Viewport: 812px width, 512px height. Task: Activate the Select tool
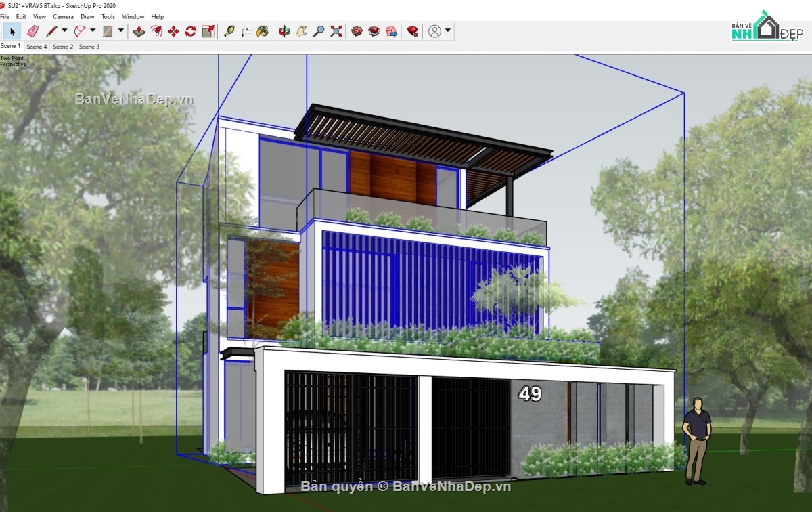click(12, 30)
